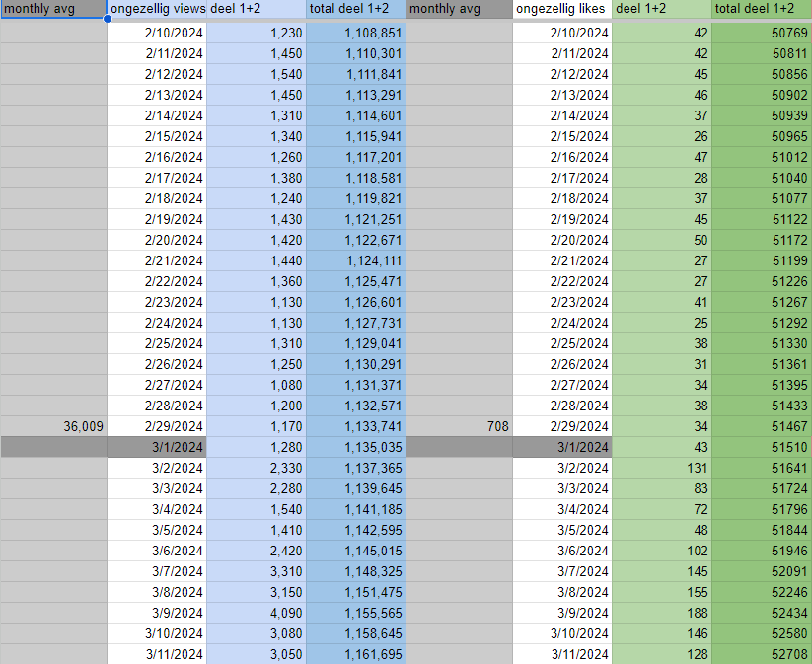
Task: Select the 'ongezellig views' header cell
Action: pos(156,9)
